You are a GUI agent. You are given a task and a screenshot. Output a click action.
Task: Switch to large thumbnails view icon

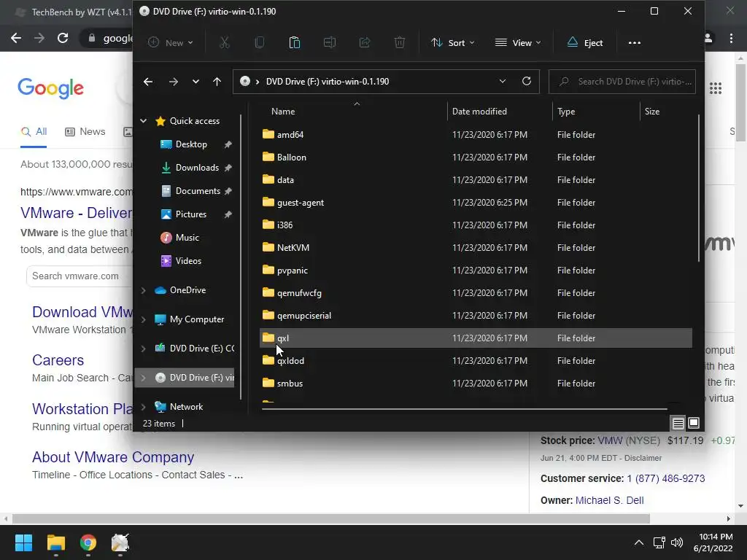point(694,423)
